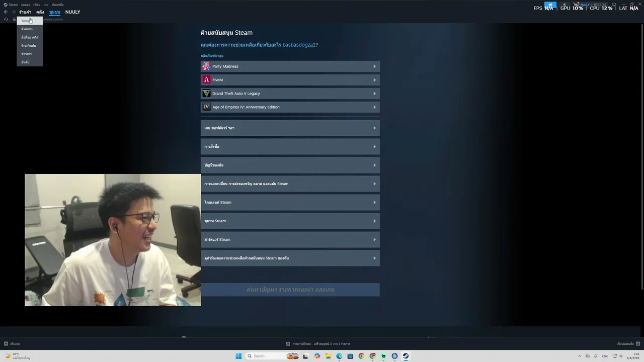Open the weather widget on the taskbar
Image resolution: width=644 pixels, height=362 pixels.
point(18,356)
